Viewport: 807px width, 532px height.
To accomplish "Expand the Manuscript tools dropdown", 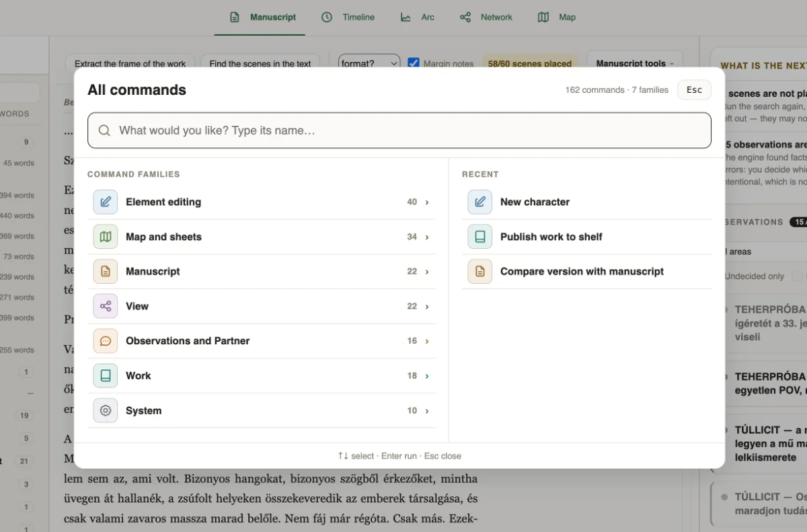I will point(635,63).
